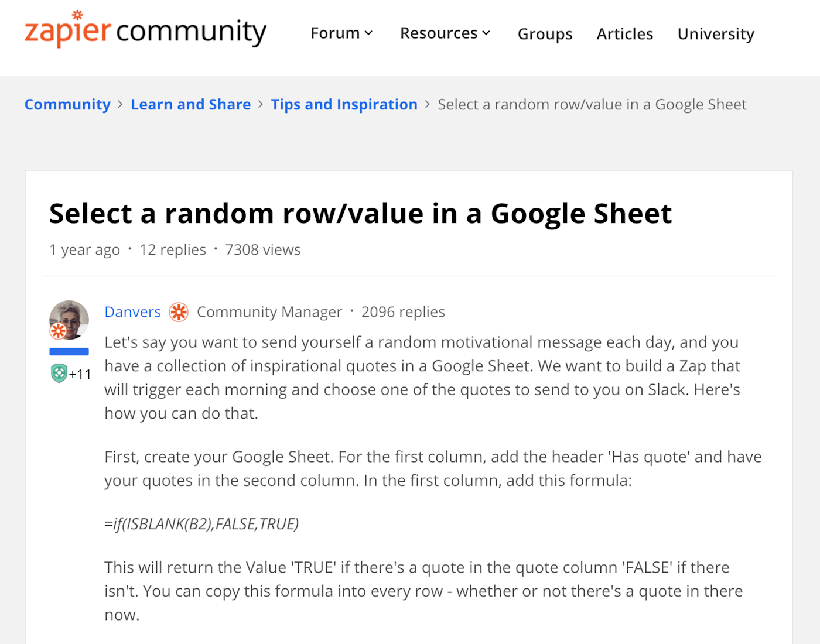Click the Community breadcrumb link
The height and width of the screenshot is (644, 820).
tap(67, 104)
